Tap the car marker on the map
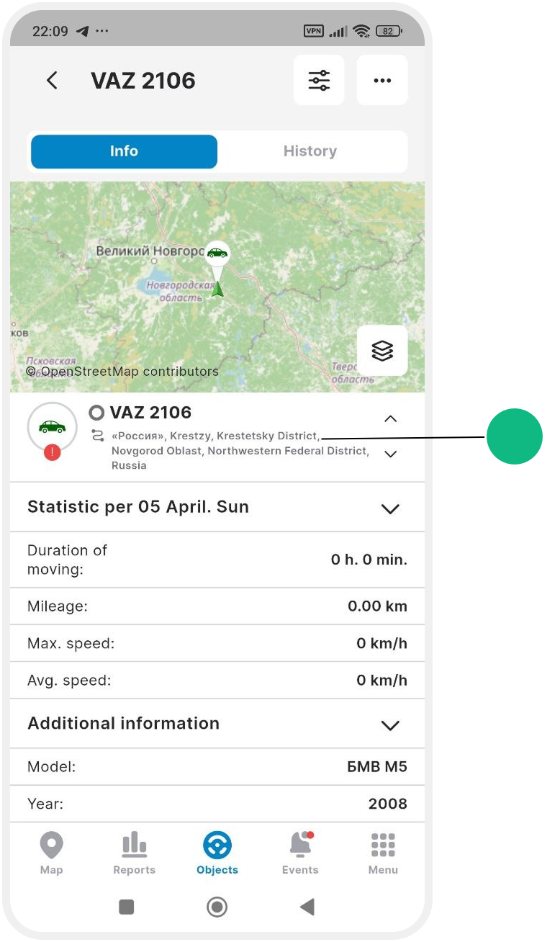This screenshot has height=942, width=560. (217, 254)
